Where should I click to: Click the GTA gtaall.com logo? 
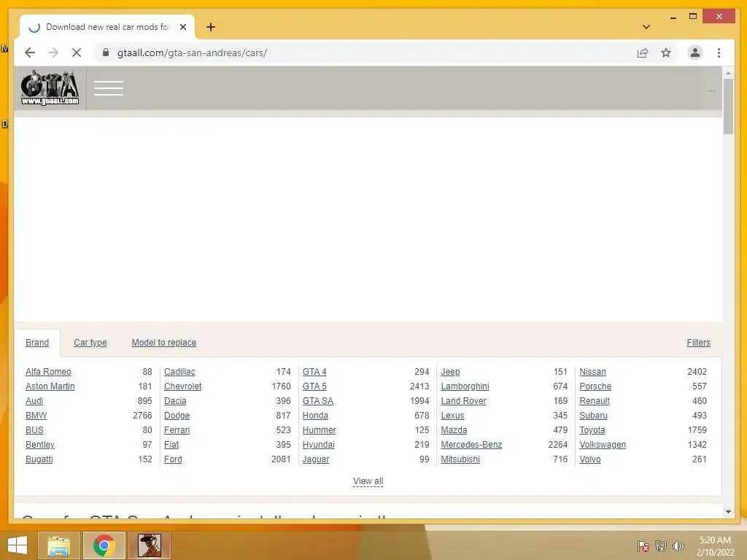click(x=50, y=87)
